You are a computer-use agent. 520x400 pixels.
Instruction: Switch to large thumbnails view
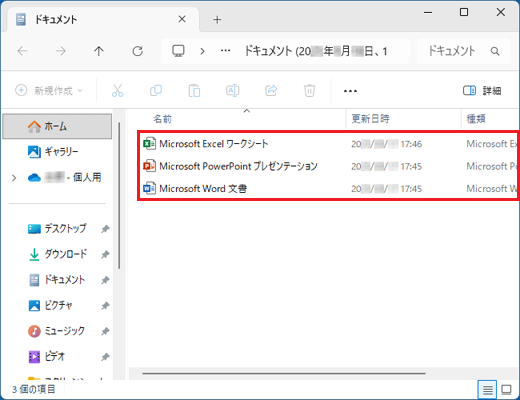[x=506, y=389]
